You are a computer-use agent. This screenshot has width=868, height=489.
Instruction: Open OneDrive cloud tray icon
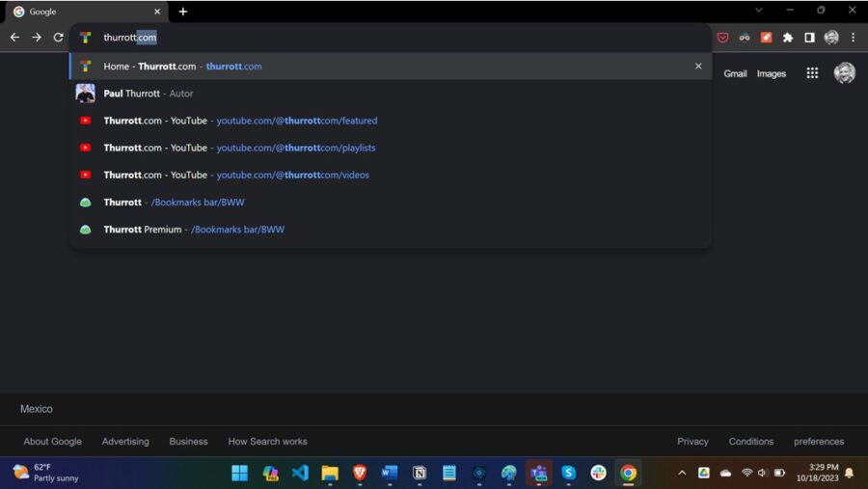click(725, 473)
